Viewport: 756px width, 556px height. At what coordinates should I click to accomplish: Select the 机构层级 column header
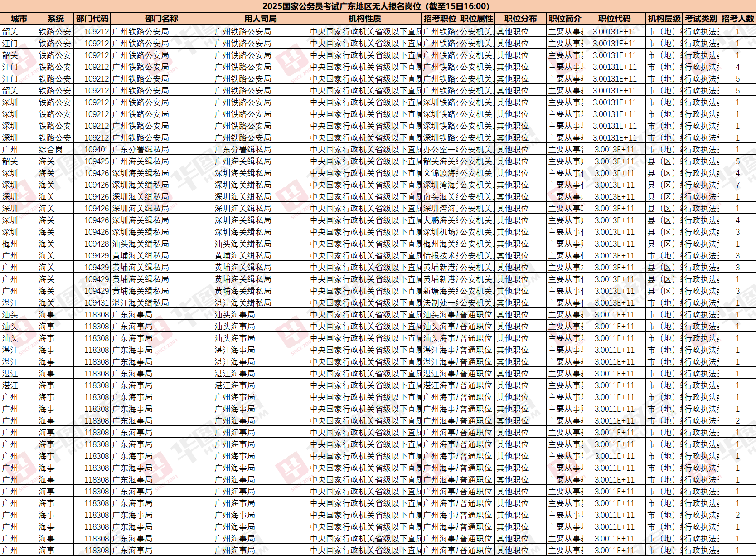(664, 19)
